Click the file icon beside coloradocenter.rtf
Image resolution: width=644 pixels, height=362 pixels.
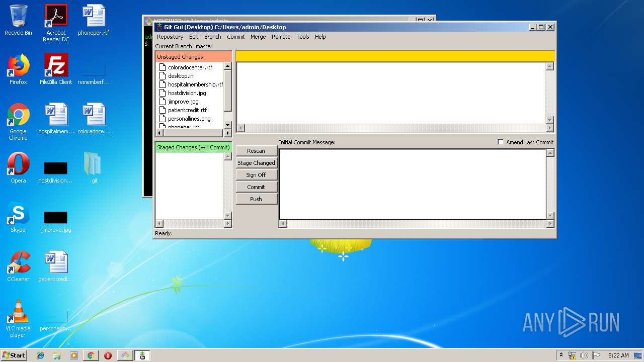click(163, 67)
